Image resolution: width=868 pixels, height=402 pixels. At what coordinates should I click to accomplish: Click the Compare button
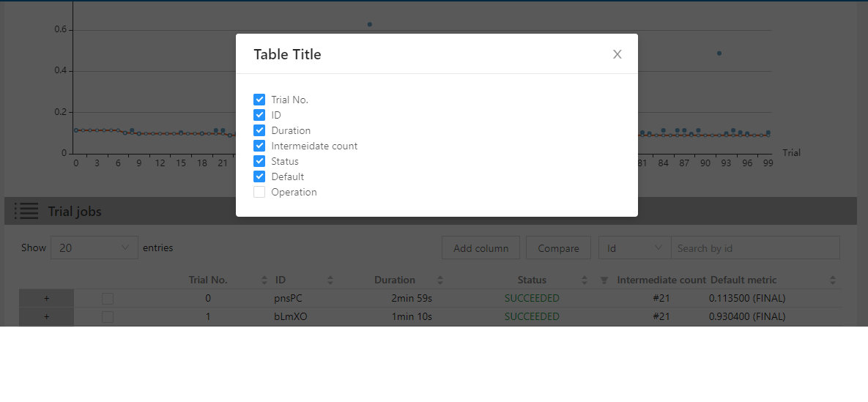point(558,248)
